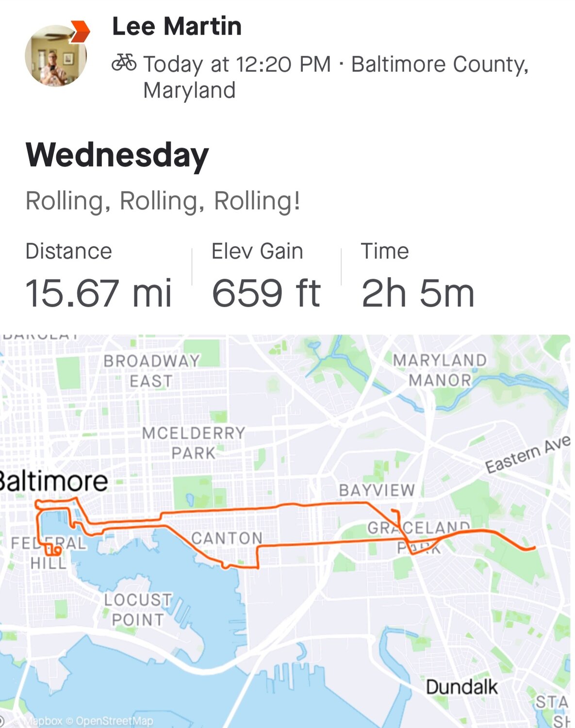The height and width of the screenshot is (728, 575).
Task: Click the bicycle ride type icon
Action: [124, 63]
